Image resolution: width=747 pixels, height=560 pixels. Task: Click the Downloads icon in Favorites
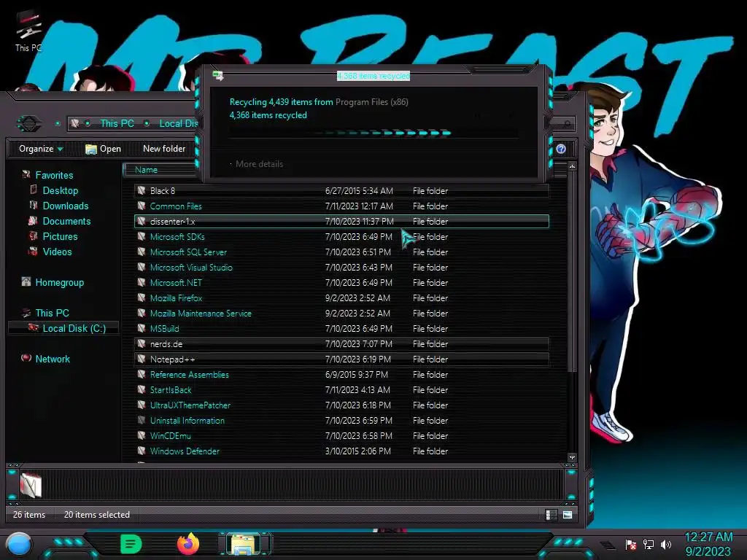point(34,205)
